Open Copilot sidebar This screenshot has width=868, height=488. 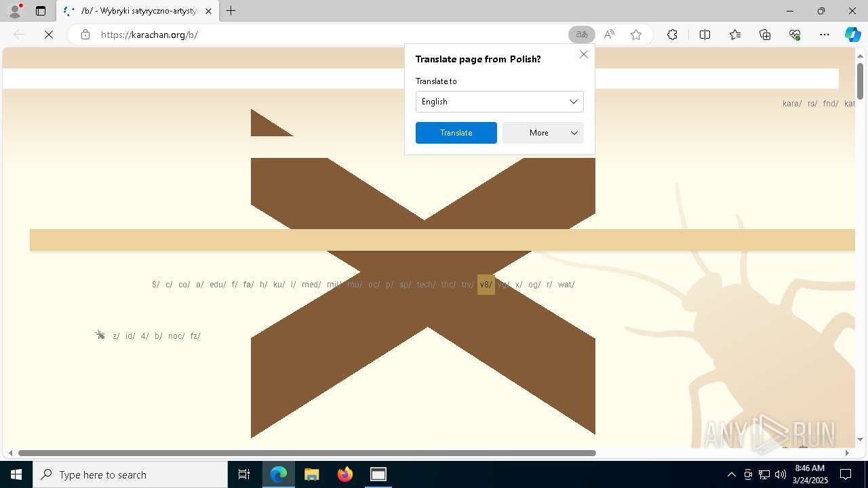point(852,35)
